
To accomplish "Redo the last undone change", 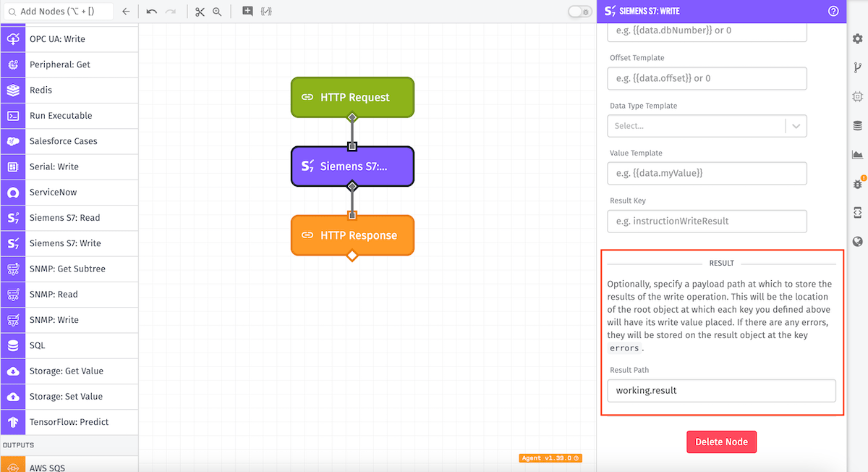I will point(171,12).
